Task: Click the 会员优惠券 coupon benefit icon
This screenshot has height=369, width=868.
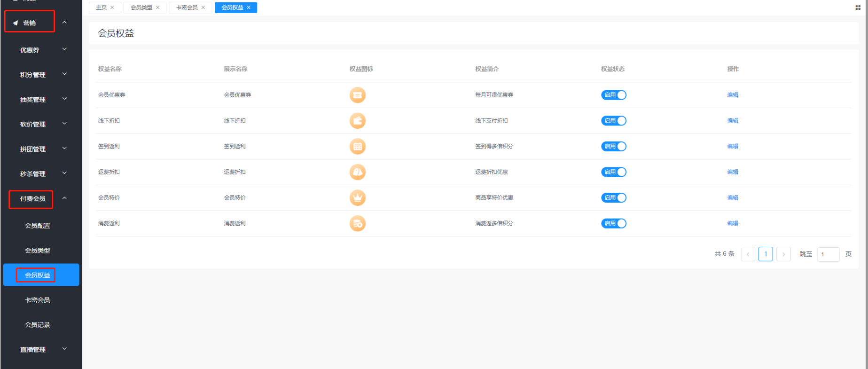Action: pyautogui.click(x=357, y=95)
